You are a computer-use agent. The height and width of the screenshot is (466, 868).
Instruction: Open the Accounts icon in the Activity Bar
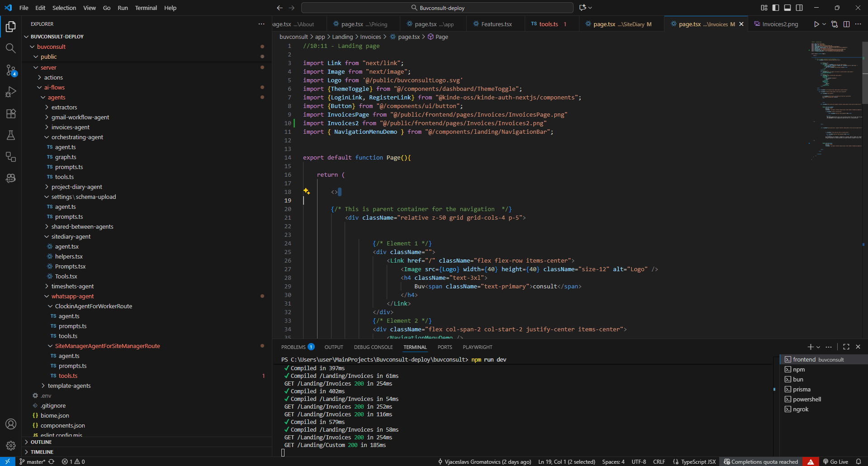(11, 424)
